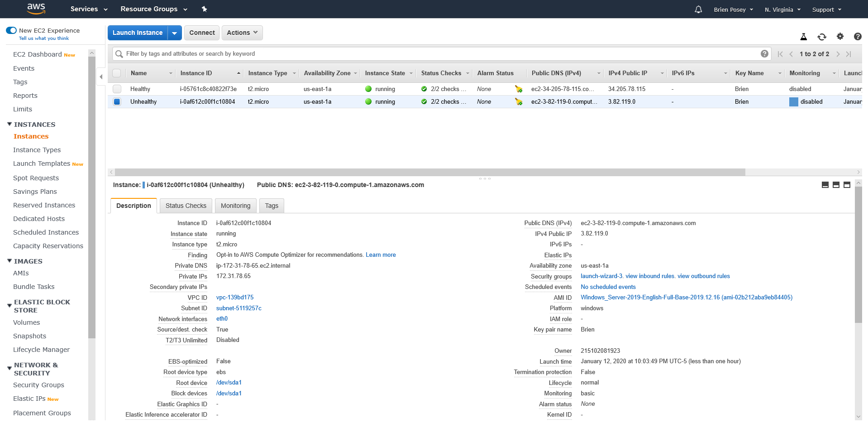The image size is (868, 423).
Task: Click the horizontal scrollbar of instances table
Action: click(x=430, y=172)
